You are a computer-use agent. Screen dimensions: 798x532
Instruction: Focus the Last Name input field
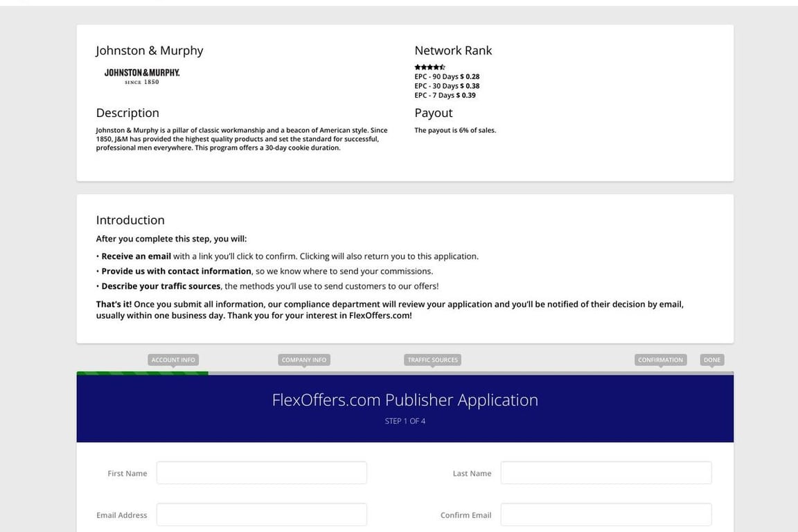[x=605, y=473]
